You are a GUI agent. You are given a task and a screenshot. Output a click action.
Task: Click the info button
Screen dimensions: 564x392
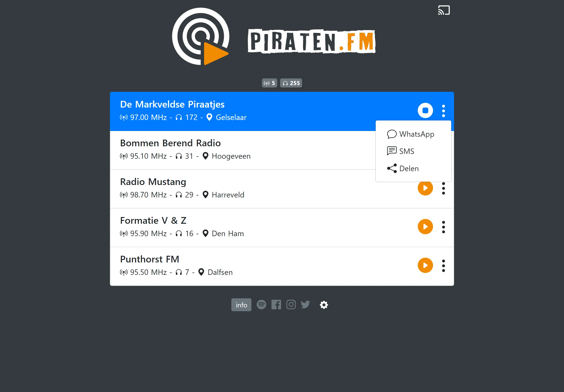coord(241,305)
